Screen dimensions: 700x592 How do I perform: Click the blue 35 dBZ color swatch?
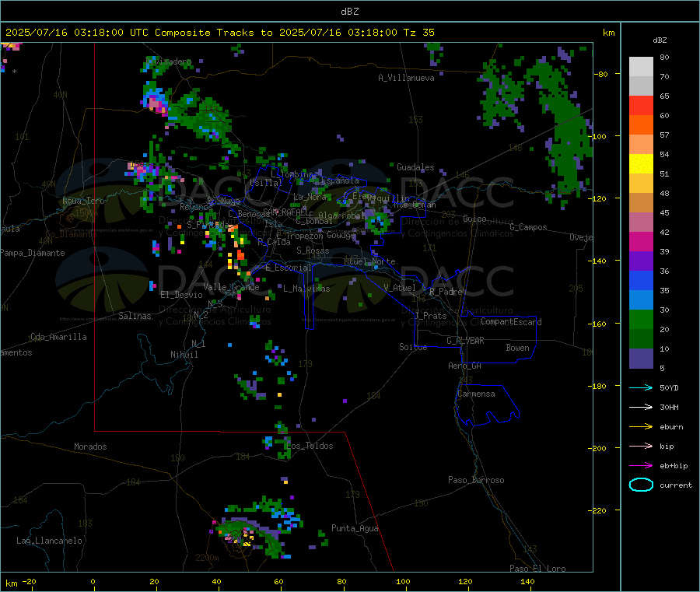click(x=641, y=280)
